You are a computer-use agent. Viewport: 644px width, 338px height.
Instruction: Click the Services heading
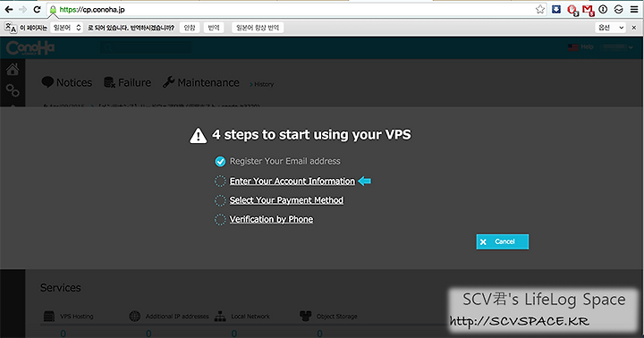(x=61, y=288)
